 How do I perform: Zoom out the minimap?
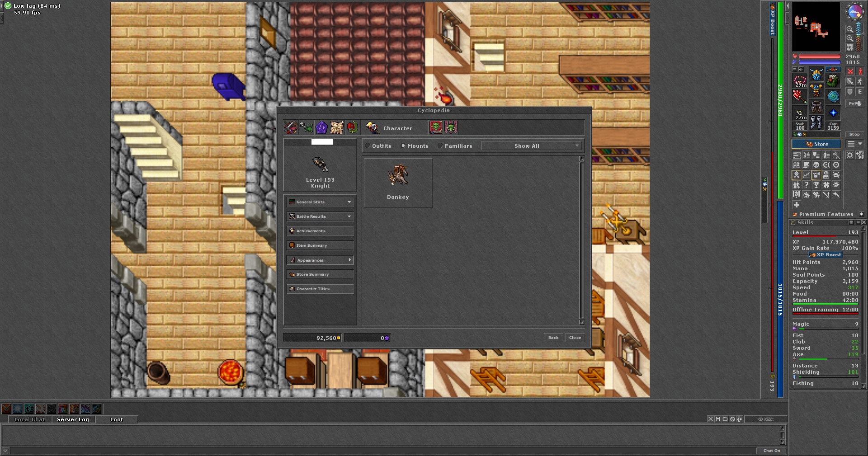(850, 29)
